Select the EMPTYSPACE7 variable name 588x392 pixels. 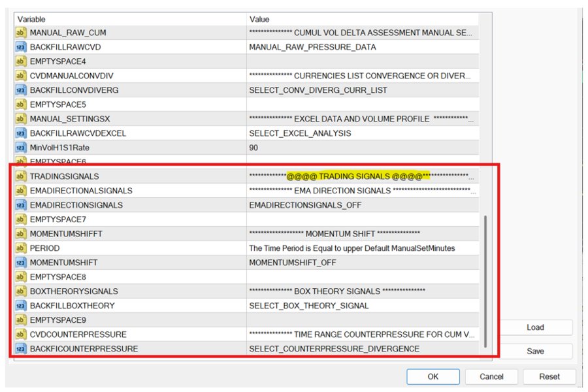(57, 220)
